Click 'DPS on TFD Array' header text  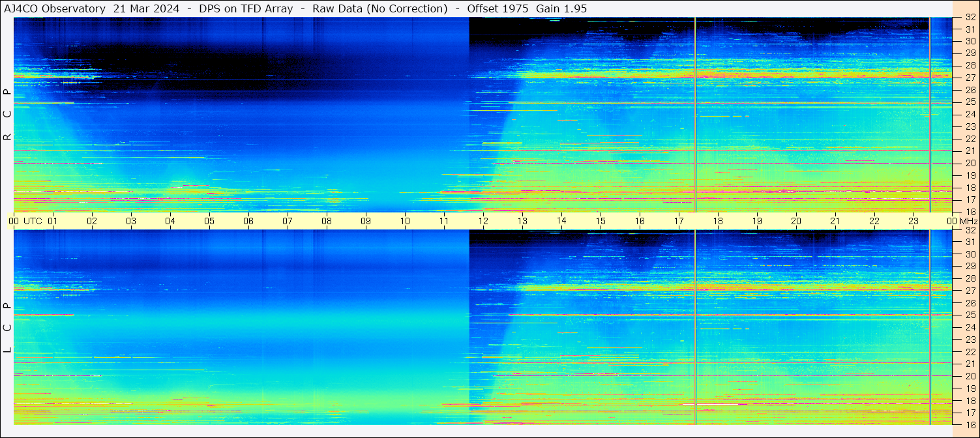click(x=246, y=9)
